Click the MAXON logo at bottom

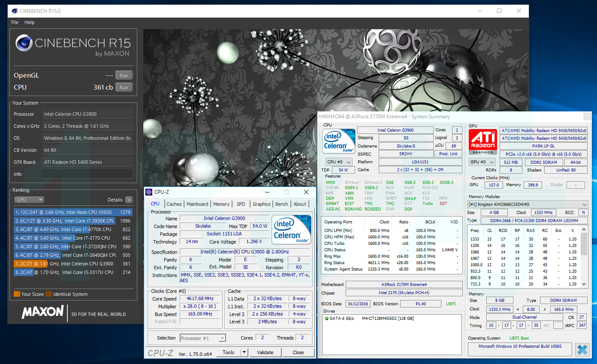(x=42, y=313)
